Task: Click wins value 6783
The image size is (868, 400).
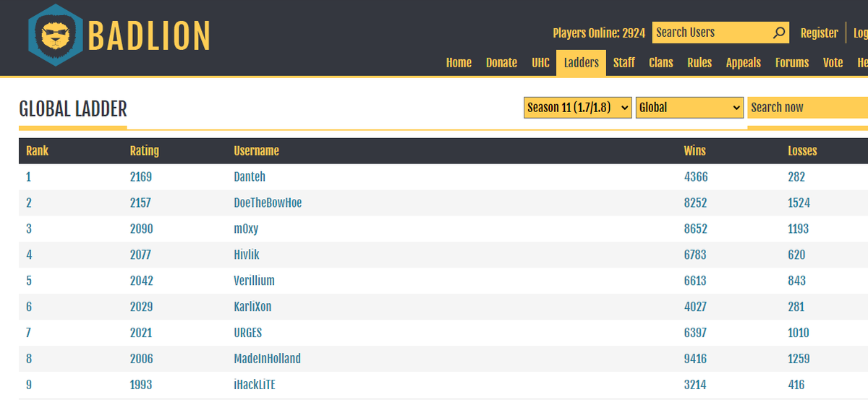Action: 695,255
